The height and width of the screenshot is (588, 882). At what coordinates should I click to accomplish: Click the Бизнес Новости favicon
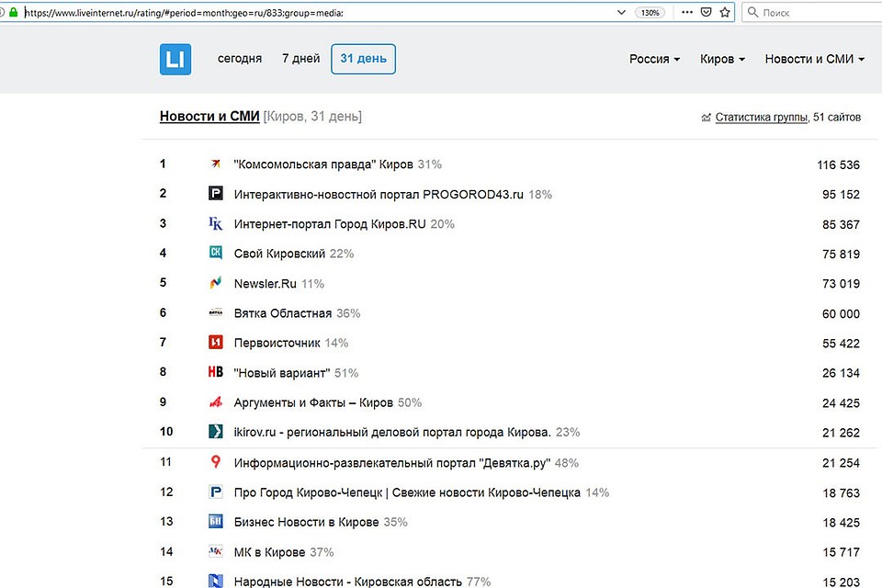pos(215,522)
